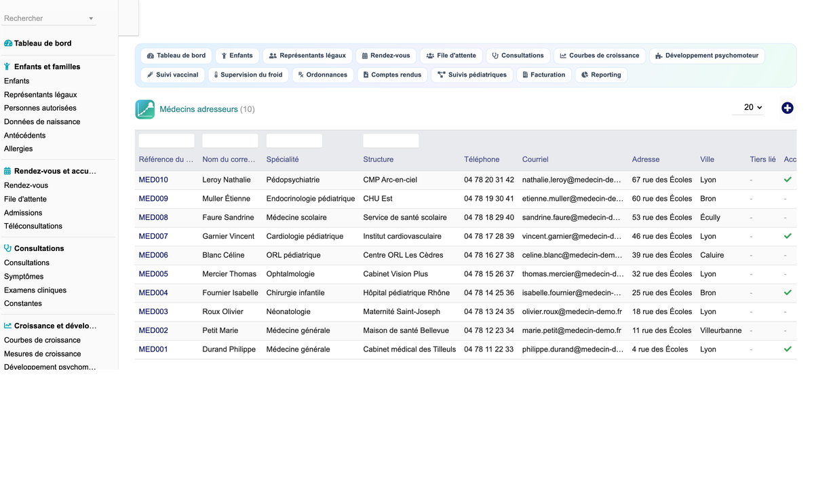This screenshot has height=504, width=814.
Task: Open the Enfants toolbar button
Action: pos(237,56)
